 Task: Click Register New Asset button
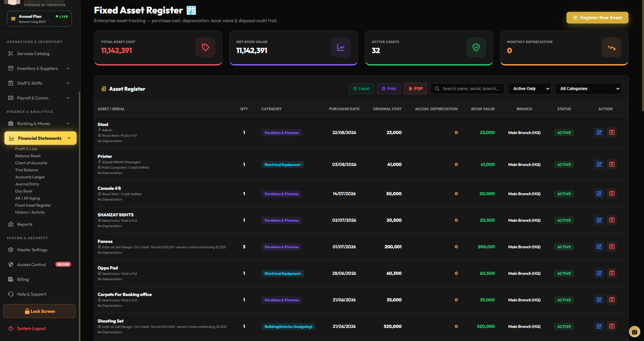pos(597,18)
